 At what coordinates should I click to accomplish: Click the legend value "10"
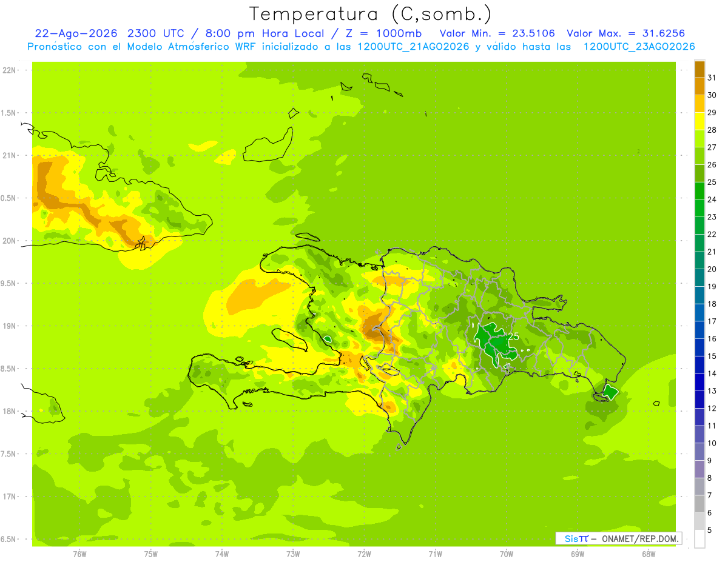[712, 443]
